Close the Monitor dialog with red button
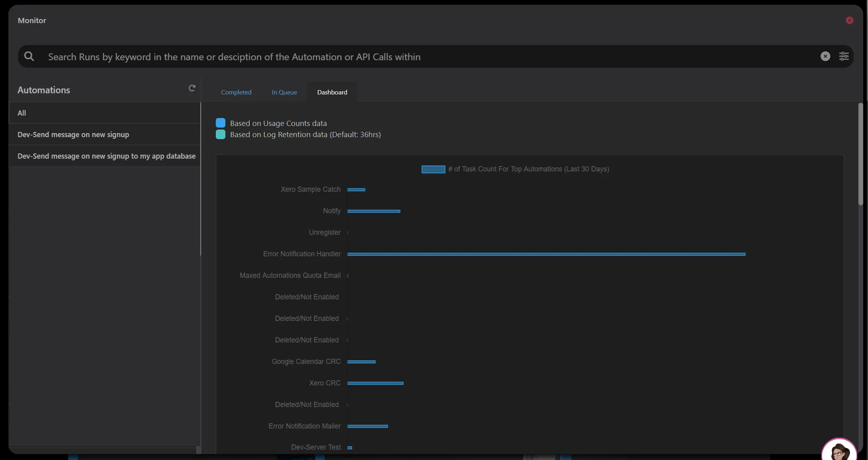Screen dimensions: 868x460 (850, 20)
